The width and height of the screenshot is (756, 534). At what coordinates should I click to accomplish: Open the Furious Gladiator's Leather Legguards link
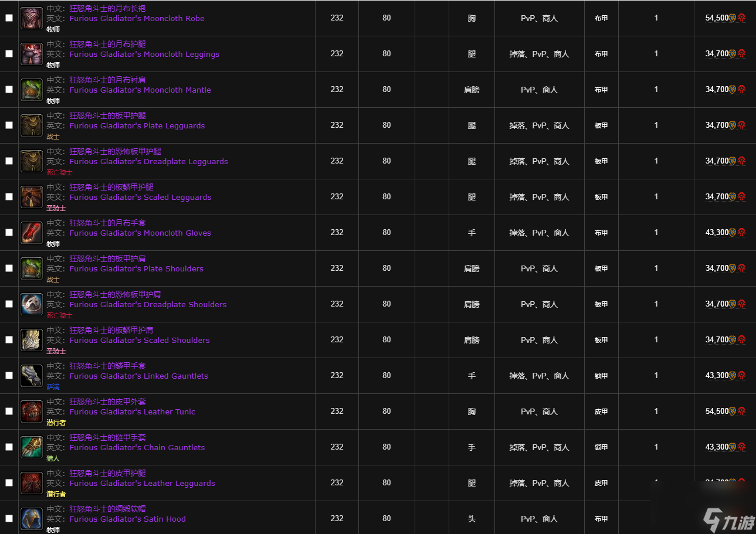pyautogui.click(x=142, y=484)
